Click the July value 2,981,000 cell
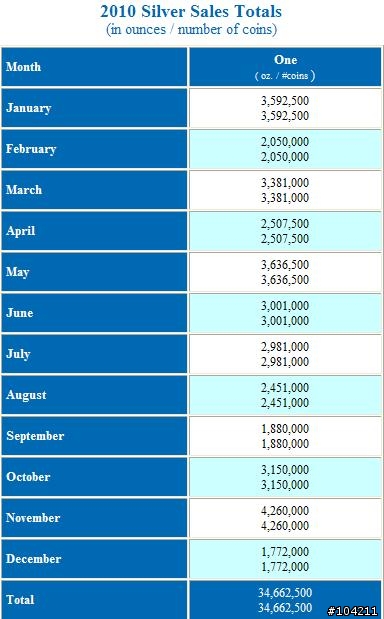This screenshot has height=619, width=384. point(285,354)
